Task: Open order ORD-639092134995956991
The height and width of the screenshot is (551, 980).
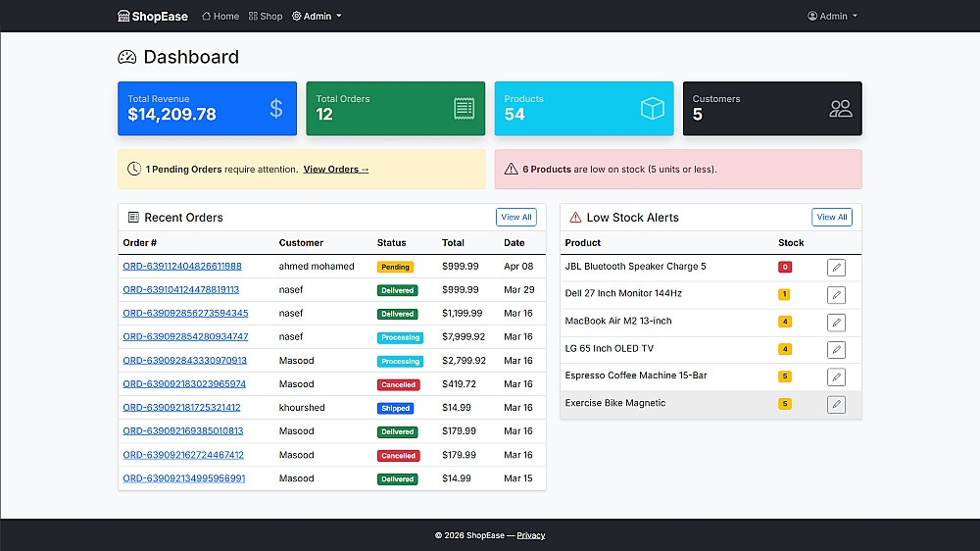Action: coord(184,478)
